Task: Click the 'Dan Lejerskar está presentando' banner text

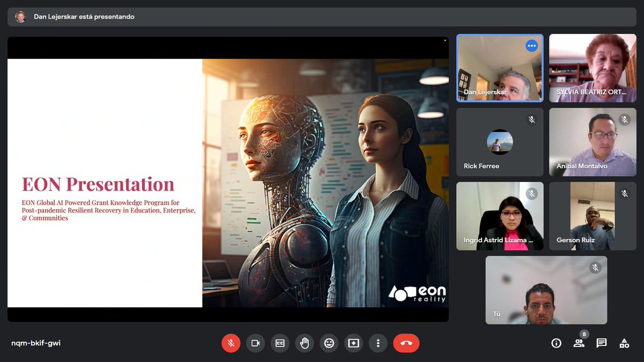Action: click(x=84, y=17)
